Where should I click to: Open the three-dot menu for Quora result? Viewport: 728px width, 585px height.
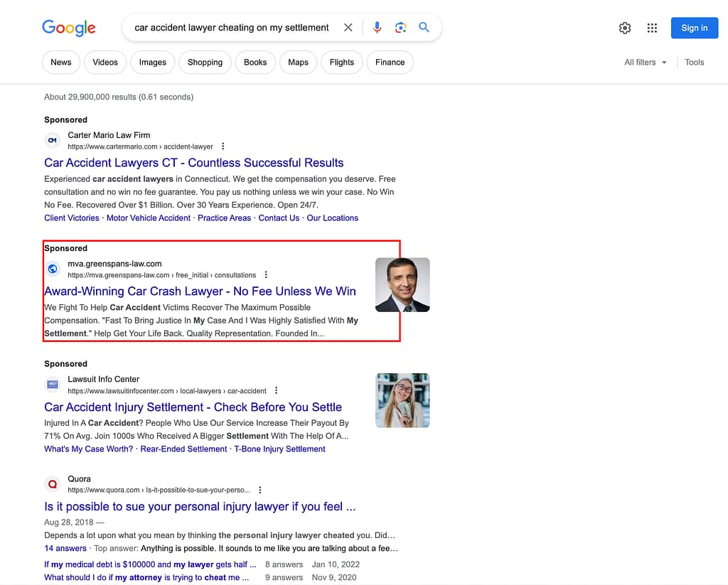click(260, 490)
